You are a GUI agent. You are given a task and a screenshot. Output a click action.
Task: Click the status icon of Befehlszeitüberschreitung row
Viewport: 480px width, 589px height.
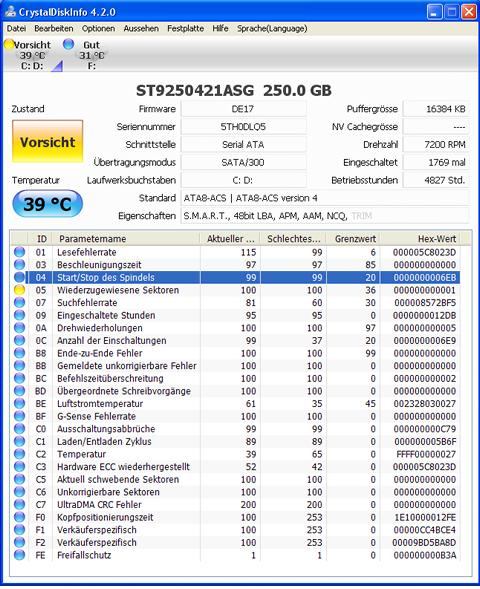click(x=20, y=378)
